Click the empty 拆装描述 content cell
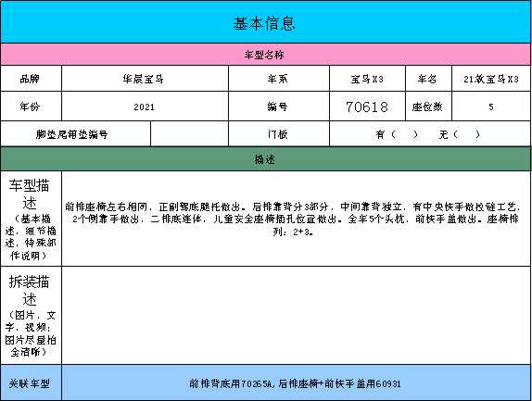This screenshot has height=401, width=532. click(297, 316)
